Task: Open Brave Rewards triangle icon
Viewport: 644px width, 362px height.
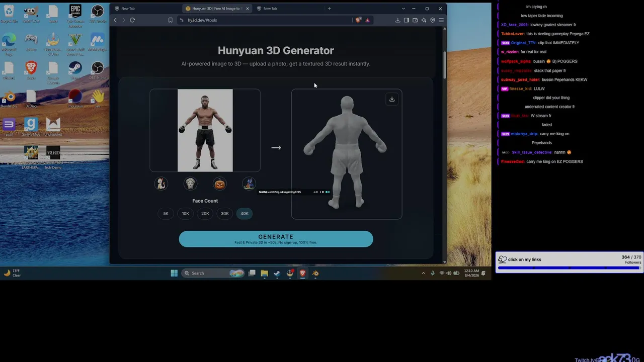Action: [x=367, y=20]
